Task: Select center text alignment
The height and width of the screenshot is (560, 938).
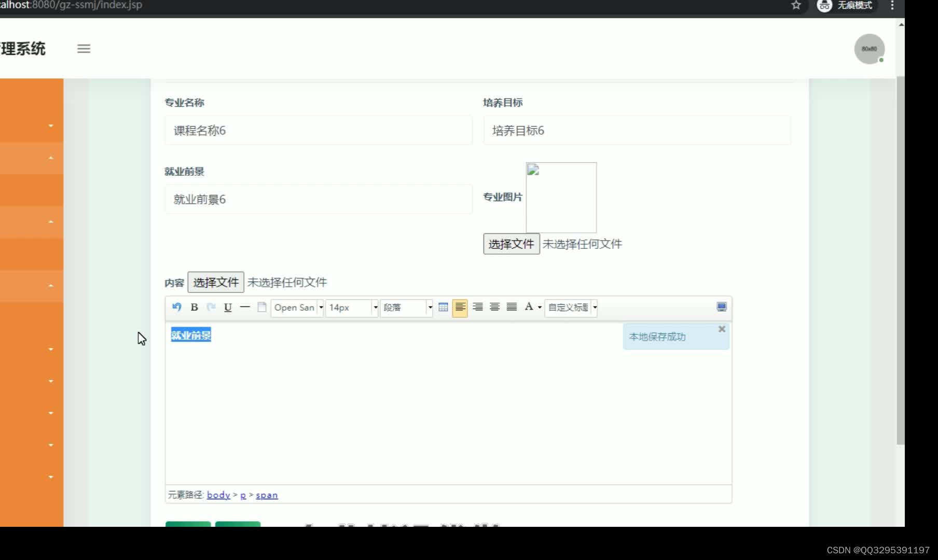Action: coord(495,307)
